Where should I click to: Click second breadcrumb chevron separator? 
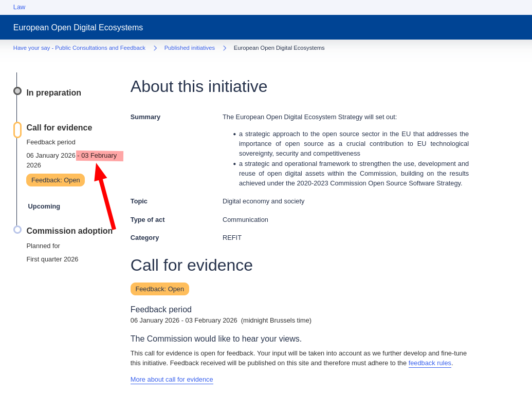[225, 48]
